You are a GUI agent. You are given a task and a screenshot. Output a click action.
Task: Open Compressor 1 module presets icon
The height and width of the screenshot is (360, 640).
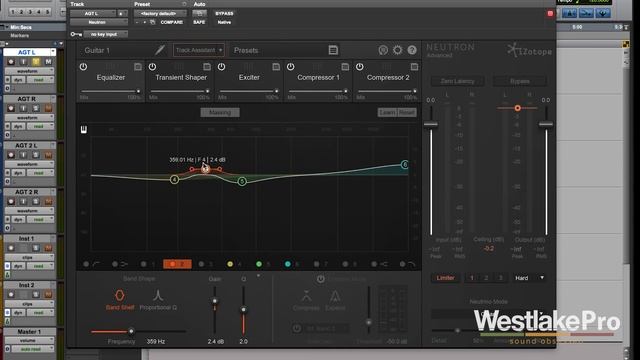click(345, 67)
